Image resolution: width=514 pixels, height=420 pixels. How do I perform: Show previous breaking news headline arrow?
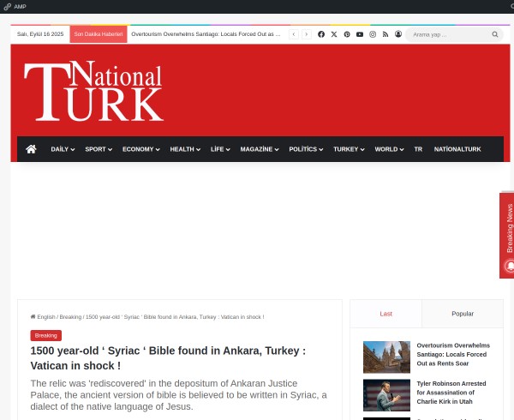coord(294,34)
